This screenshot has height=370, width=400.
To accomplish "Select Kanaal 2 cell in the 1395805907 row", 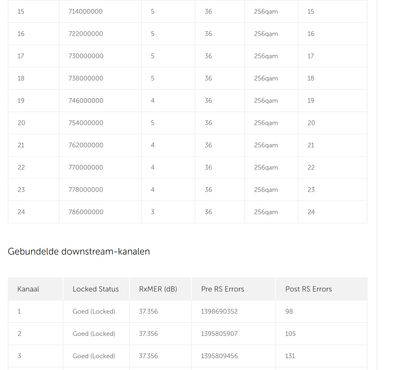I will (19, 334).
